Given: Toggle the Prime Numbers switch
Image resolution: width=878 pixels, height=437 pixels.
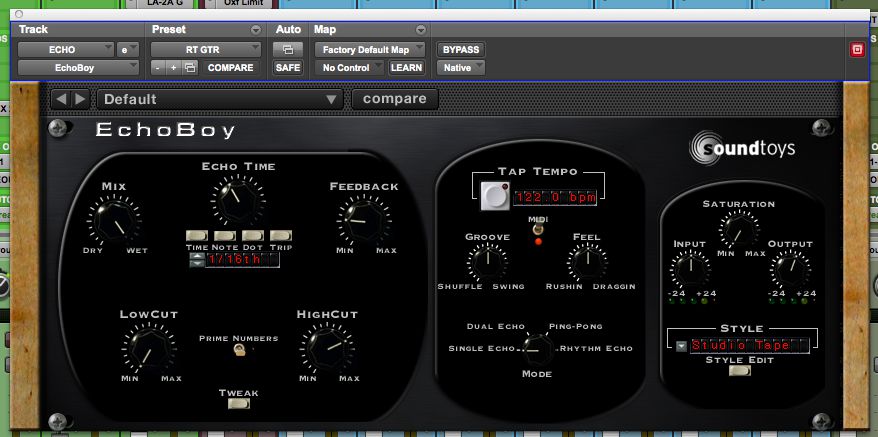Looking at the screenshot, I should [239, 350].
